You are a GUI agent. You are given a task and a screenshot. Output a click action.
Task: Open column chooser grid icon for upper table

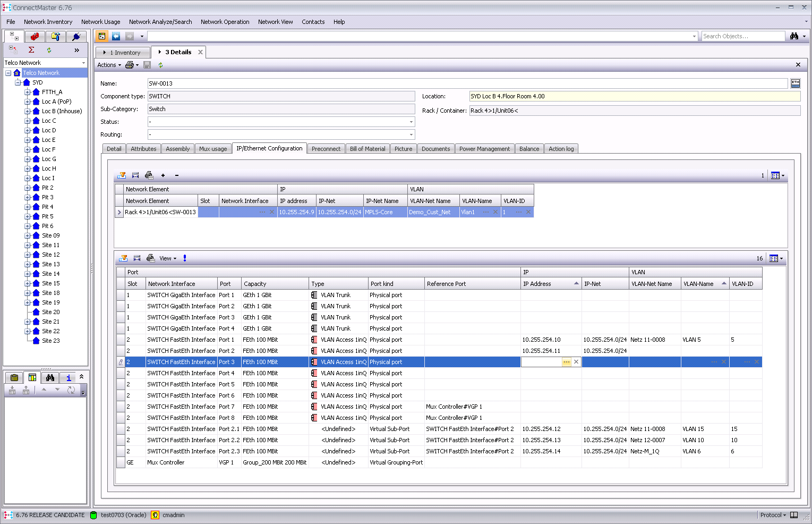[775, 175]
